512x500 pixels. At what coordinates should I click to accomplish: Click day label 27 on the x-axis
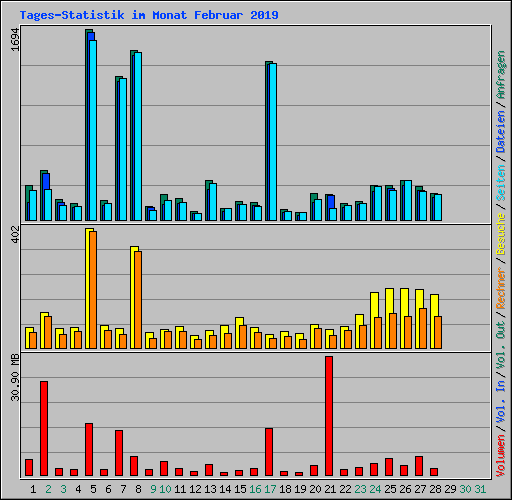point(420,489)
